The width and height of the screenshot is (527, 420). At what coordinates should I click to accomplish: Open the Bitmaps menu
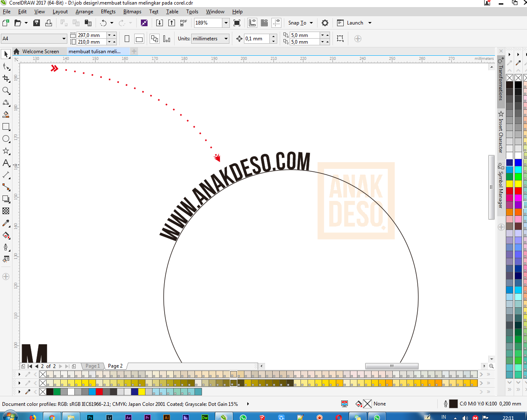[132, 12]
